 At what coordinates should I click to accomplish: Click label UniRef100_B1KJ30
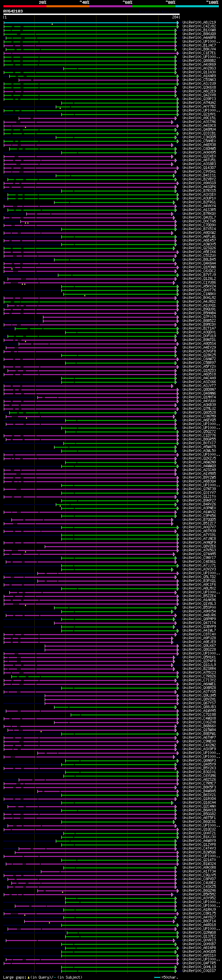coord(199,836)
